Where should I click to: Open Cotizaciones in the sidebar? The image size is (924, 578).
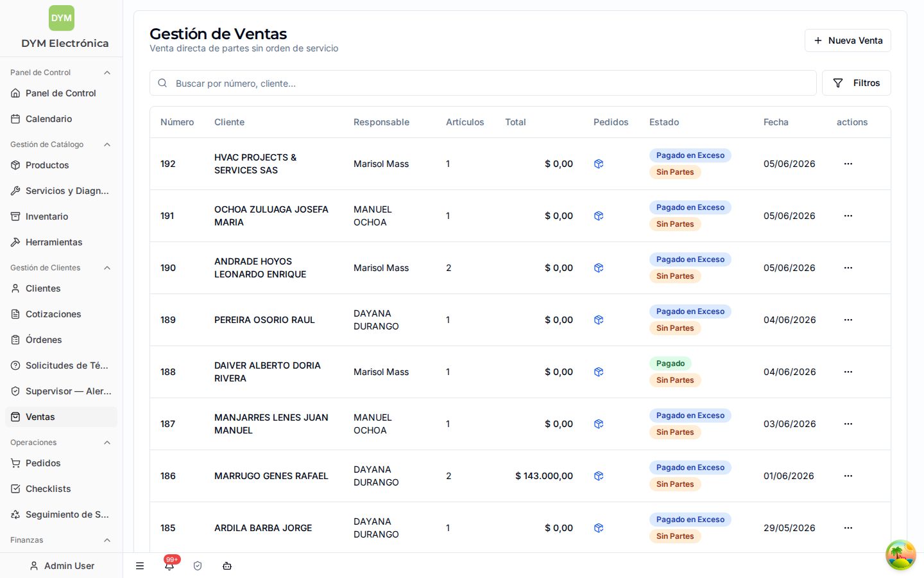[x=61, y=314]
